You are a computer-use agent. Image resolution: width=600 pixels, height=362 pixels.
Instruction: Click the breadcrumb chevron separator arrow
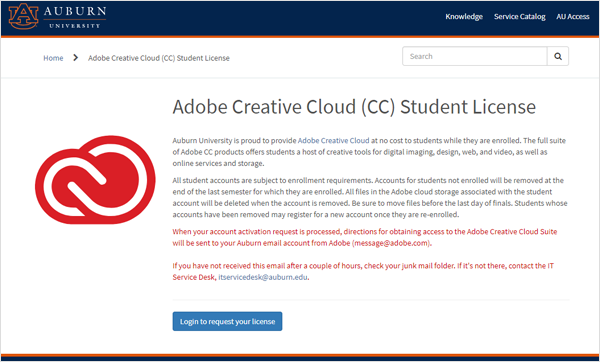(76, 57)
